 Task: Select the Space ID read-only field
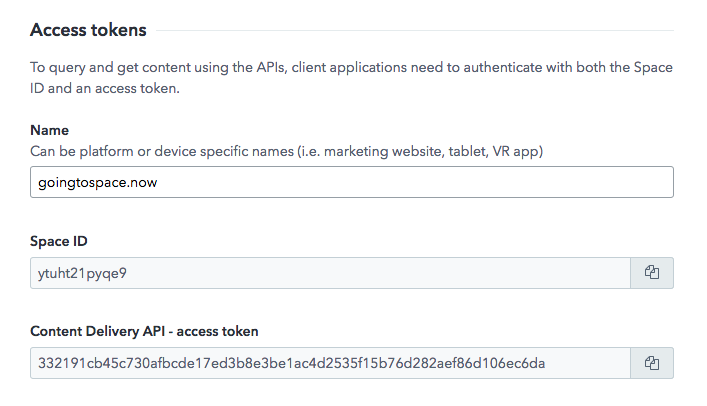point(330,273)
